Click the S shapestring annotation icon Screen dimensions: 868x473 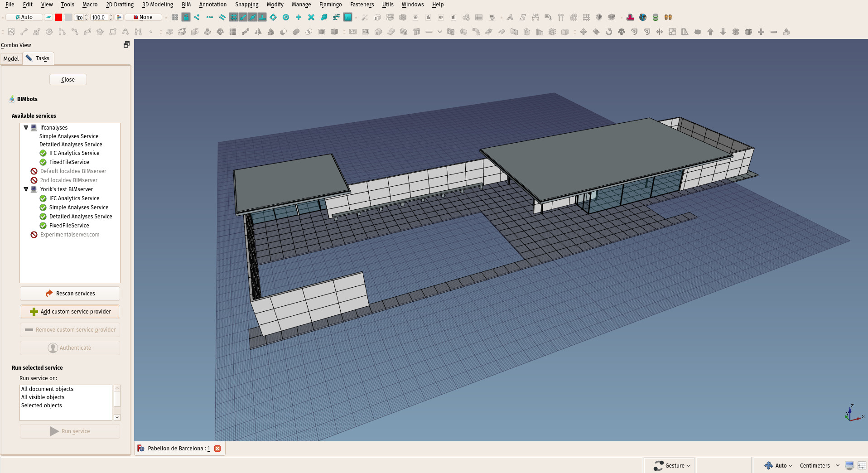tap(523, 17)
